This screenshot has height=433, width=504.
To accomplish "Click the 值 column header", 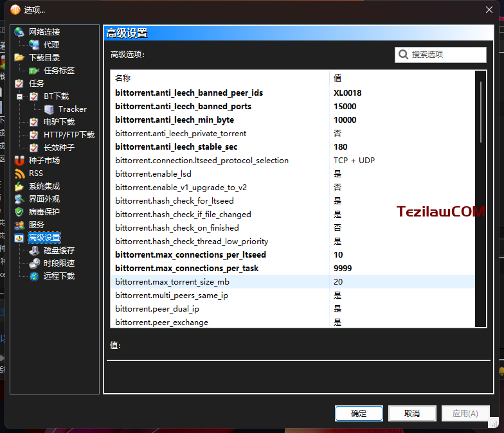I will 402,78.
